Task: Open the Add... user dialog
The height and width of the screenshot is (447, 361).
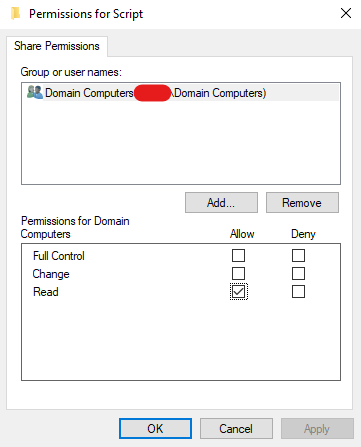Action: click(x=221, y=203)
